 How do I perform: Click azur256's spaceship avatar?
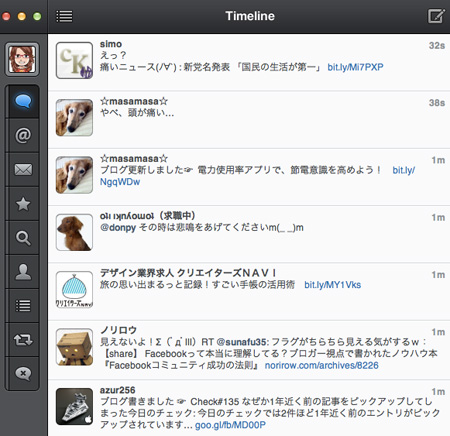[74, 406]
